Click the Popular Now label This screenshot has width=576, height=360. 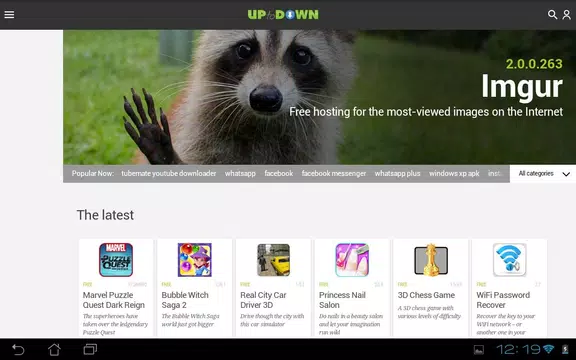[93, 173]
